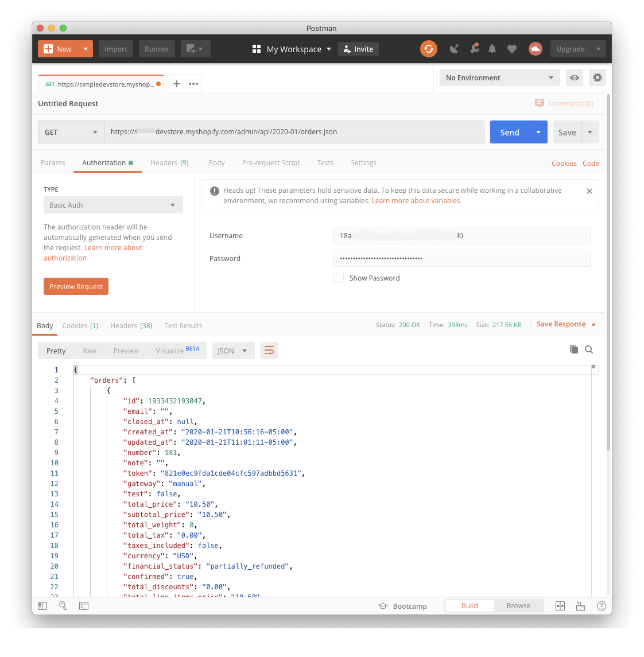Open the Postman console icon
Image resolution: width=644 pixels, height=657 pixels.
coord(84,606)
